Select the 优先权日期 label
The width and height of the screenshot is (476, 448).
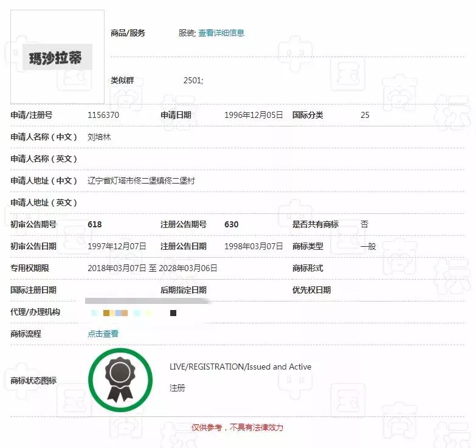click(311, 290)
